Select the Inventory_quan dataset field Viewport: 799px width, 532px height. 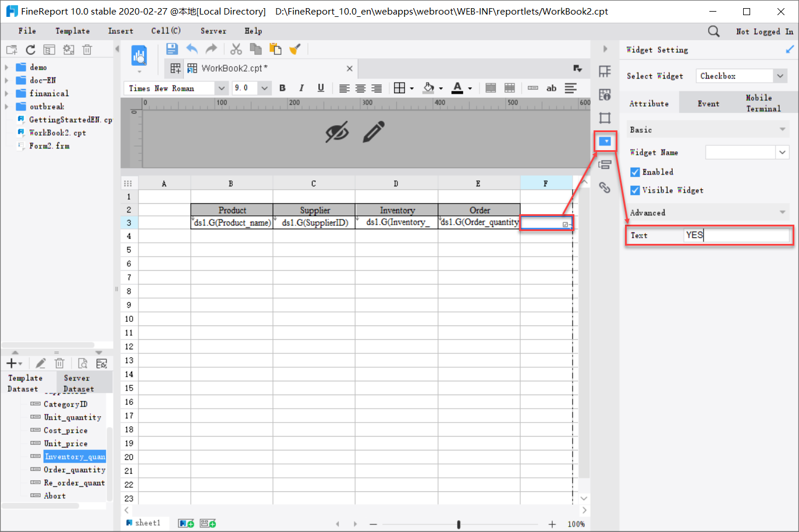[75, 456]
